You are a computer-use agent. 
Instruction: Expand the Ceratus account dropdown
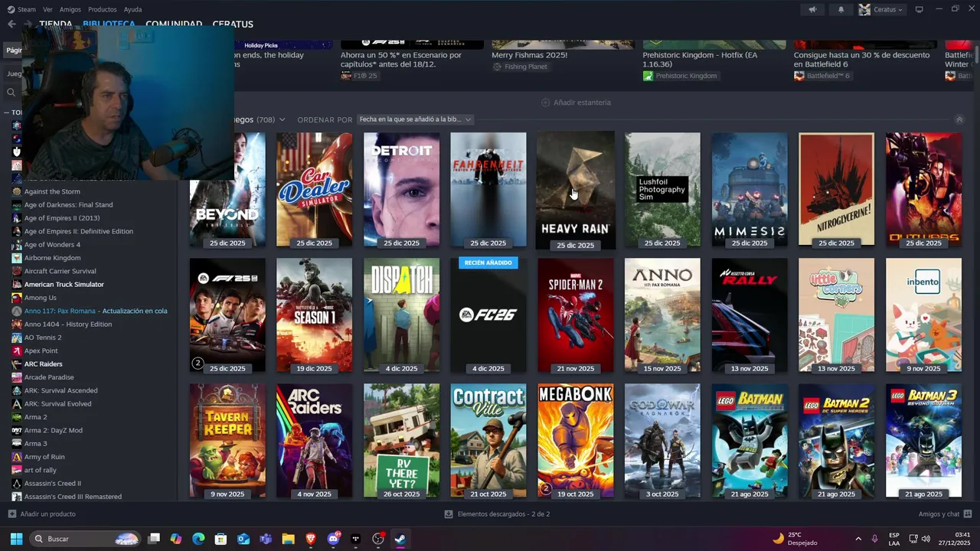(x=880, y=9)
